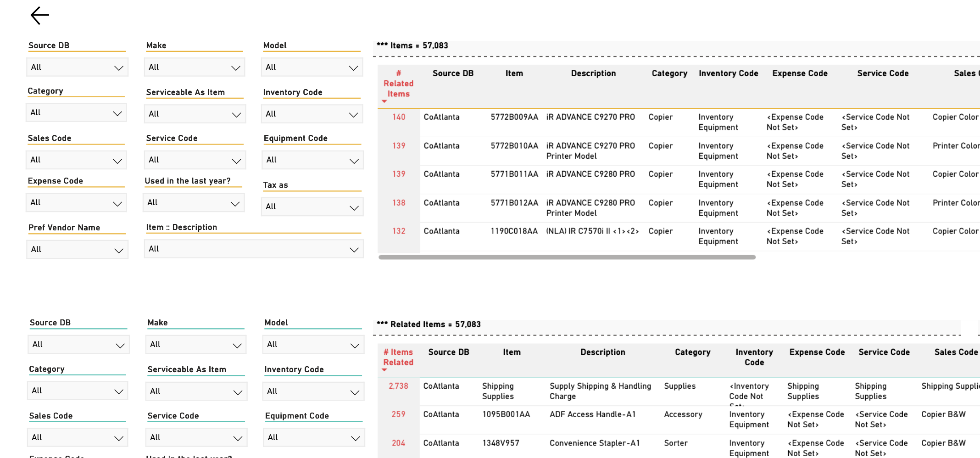Open the top Source DB dropdown
The image size is (980, 458).
[x=77, y=67]
